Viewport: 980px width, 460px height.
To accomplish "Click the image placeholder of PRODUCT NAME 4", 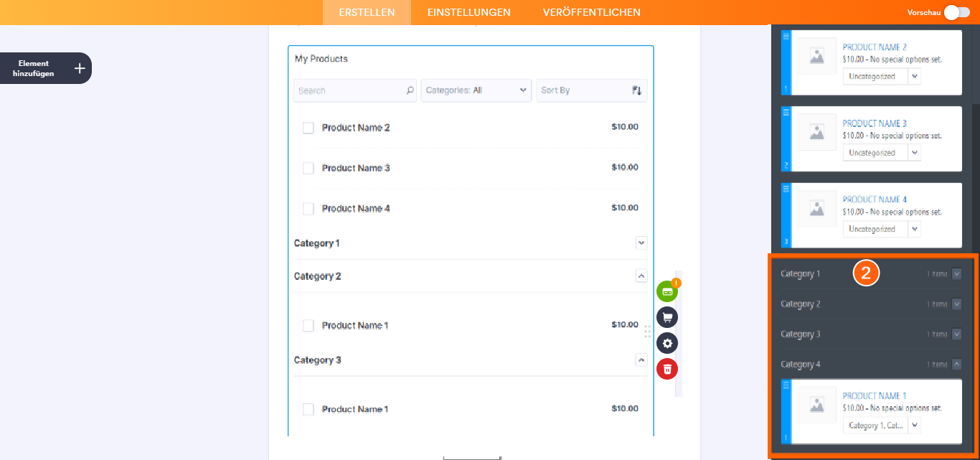I will tap(816, 208).
